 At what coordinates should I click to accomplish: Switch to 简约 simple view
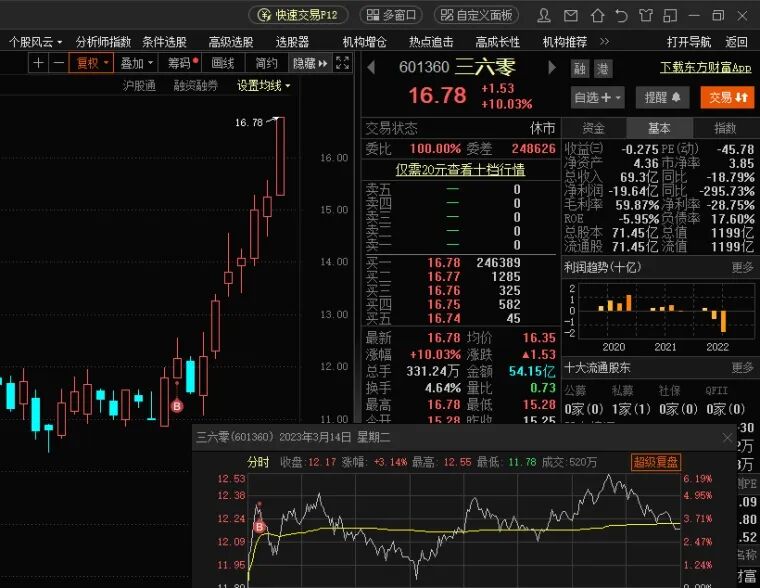pyautogui.click(x=266, y=63)
